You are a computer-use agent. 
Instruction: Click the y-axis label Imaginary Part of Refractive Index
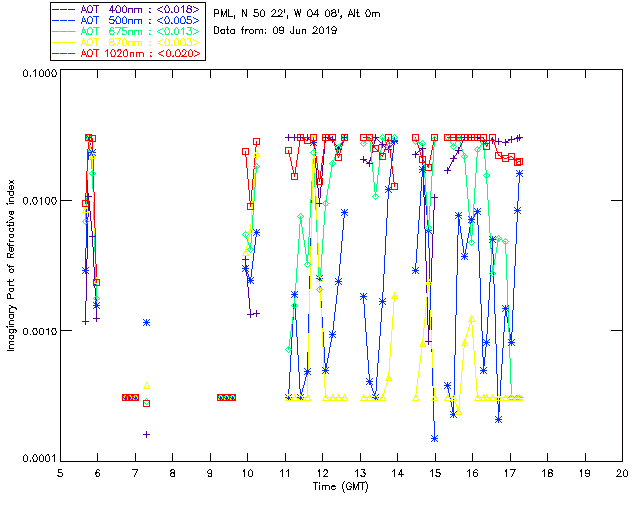(x=11, y=265)
